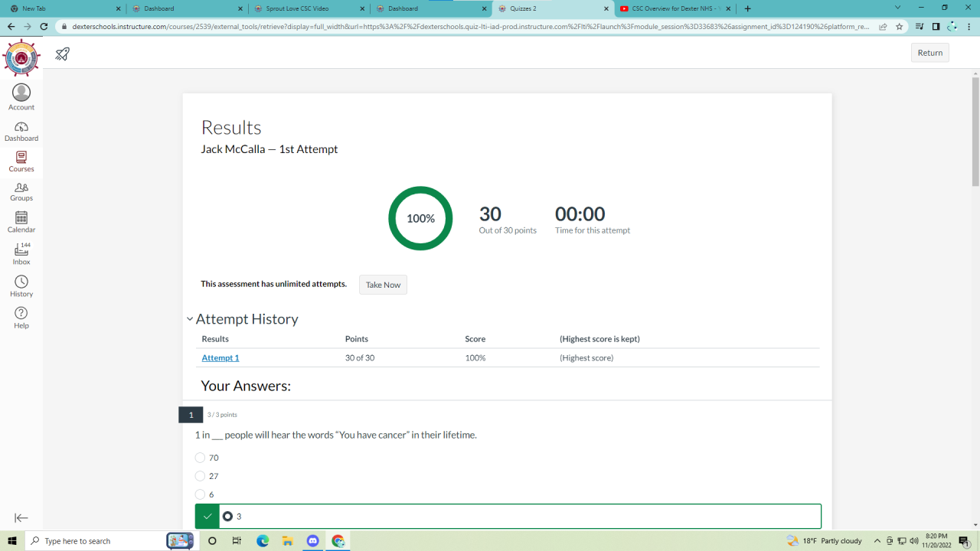The width and height of the screenshot is (980, 551).
Task: Click the "Jack McCalla — 1st Attempt" text
Action: coord(269,149)
